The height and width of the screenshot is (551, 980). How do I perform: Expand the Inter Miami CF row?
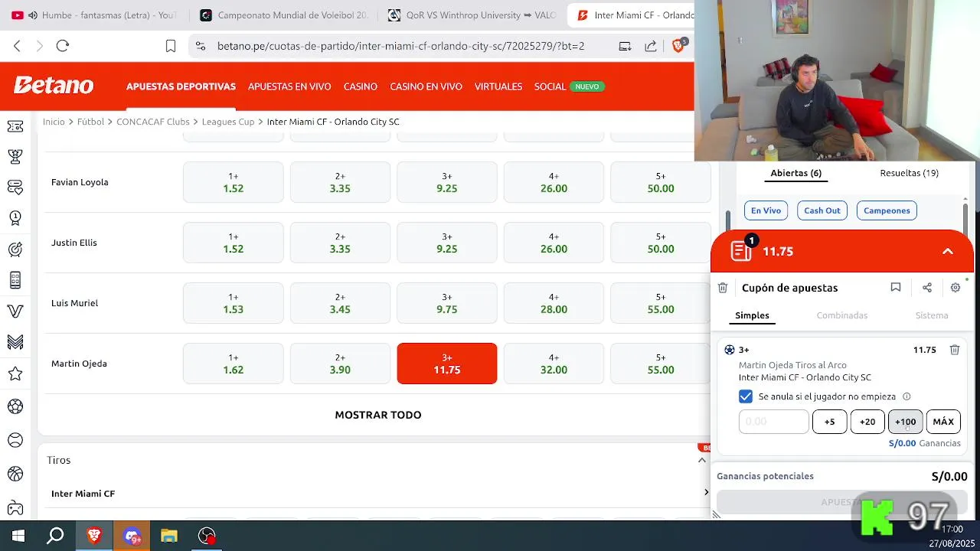[x=379, y=494]
